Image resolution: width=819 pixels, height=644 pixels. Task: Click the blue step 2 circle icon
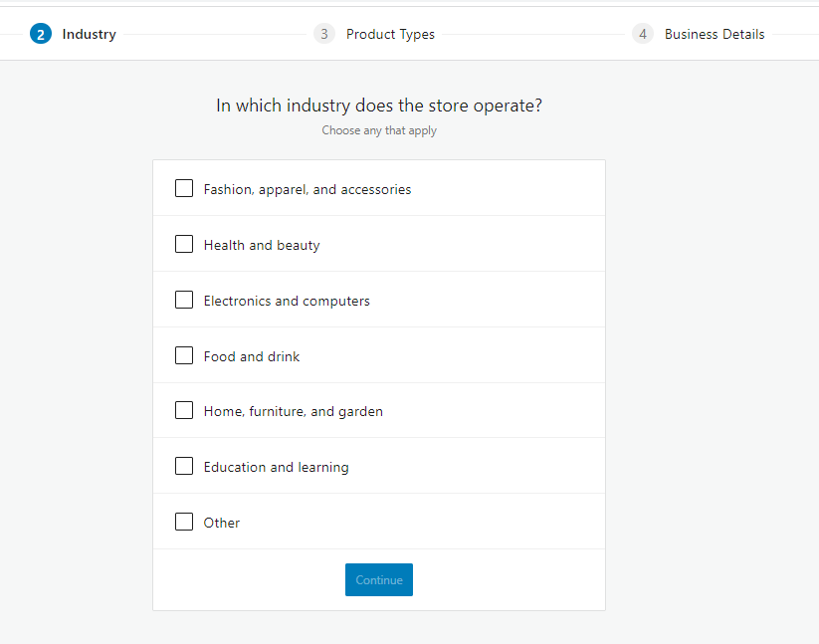point(40,33)
